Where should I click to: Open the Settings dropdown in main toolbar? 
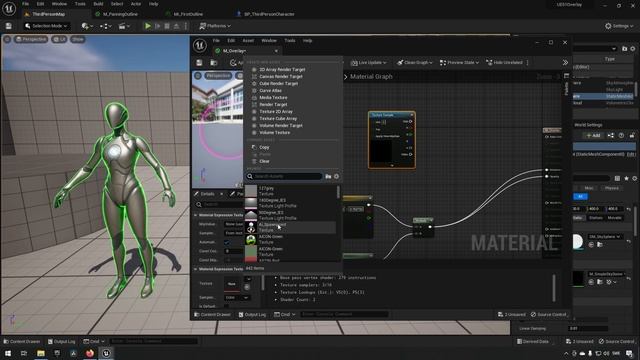(x=619, y=26)
